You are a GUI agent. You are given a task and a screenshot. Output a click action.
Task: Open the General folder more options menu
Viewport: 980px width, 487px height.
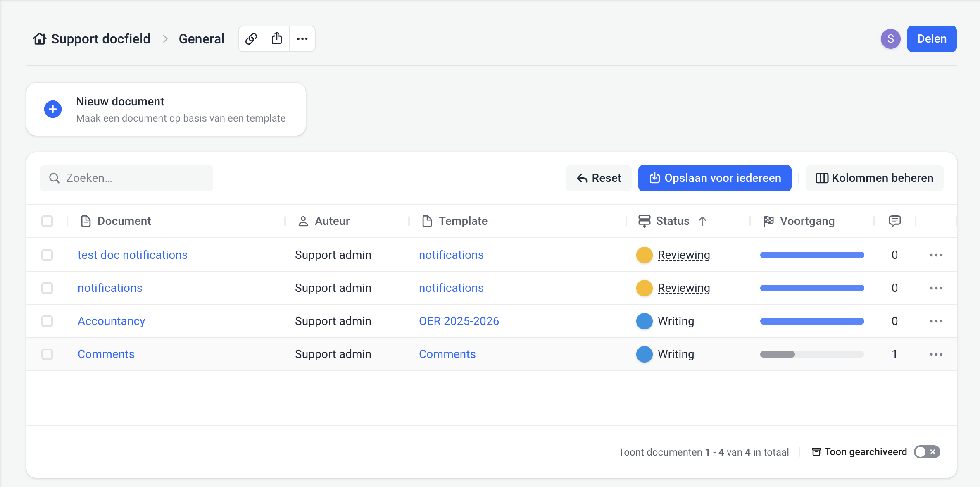(302, 39)
